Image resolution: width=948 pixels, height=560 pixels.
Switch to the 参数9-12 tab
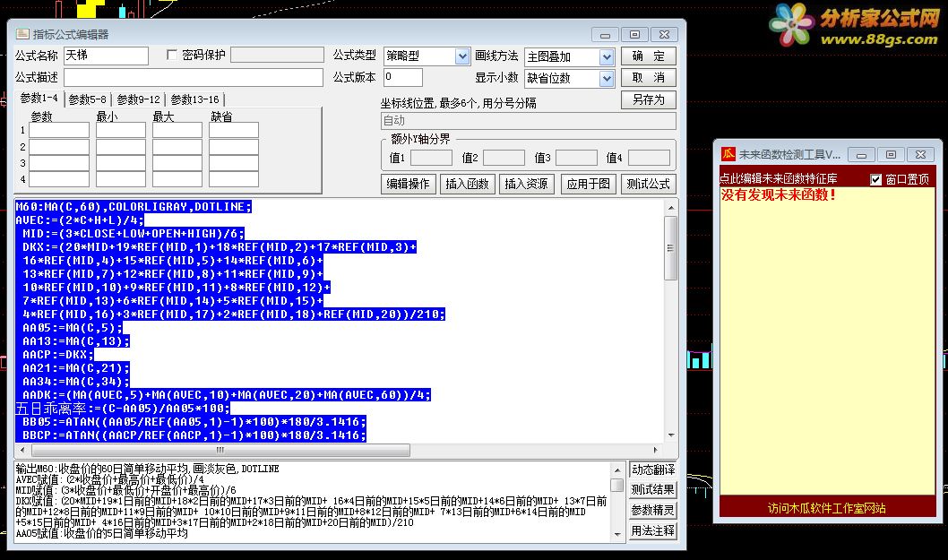coord(138,99)
